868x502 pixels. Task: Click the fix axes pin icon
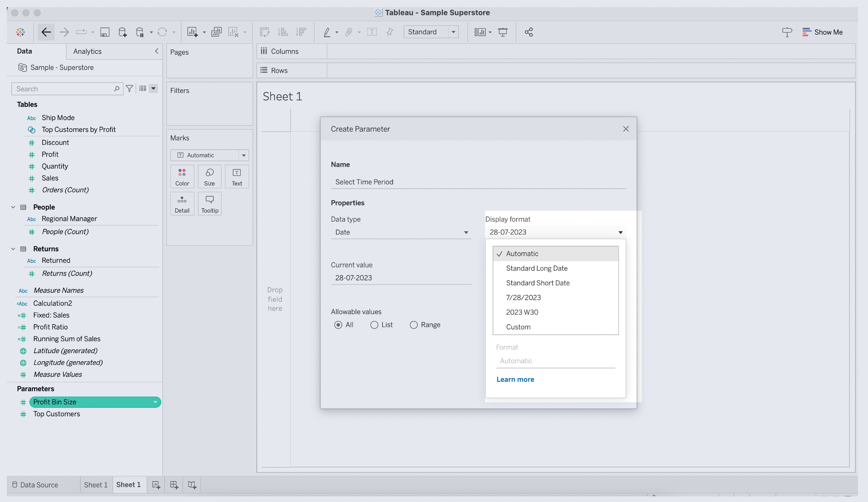click(389, 32)
